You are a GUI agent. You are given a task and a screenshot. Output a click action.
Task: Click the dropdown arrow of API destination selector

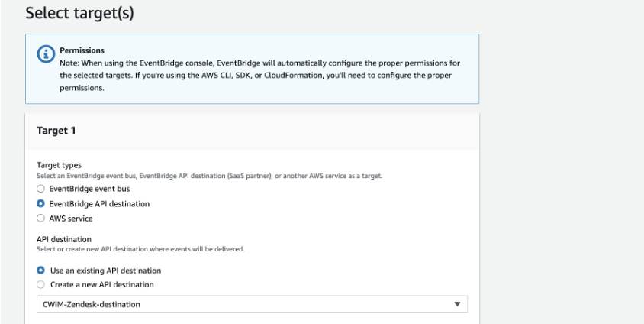pos(458,304)
